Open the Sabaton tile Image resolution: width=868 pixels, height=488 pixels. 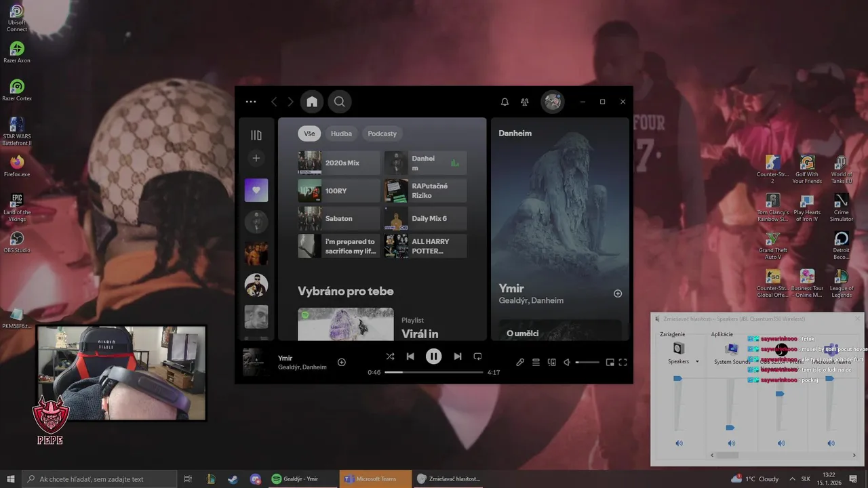click(x=339, y=219)
